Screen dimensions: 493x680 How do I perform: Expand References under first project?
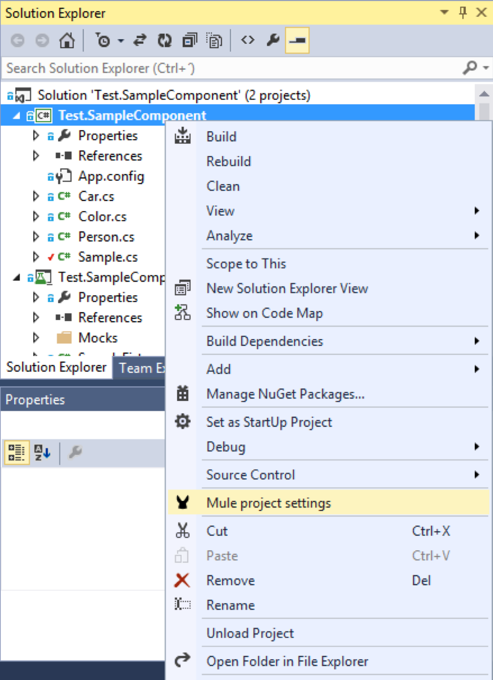(x=36, y=156)
